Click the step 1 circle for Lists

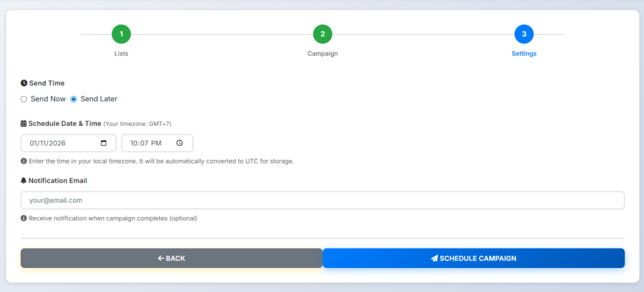[x=121, y=34]
